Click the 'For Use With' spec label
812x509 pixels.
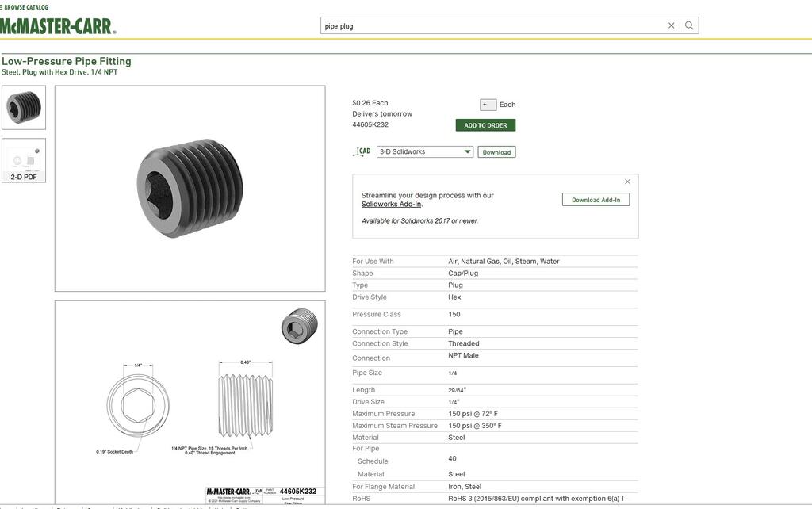pyautogui.click(x=373, y=262)
